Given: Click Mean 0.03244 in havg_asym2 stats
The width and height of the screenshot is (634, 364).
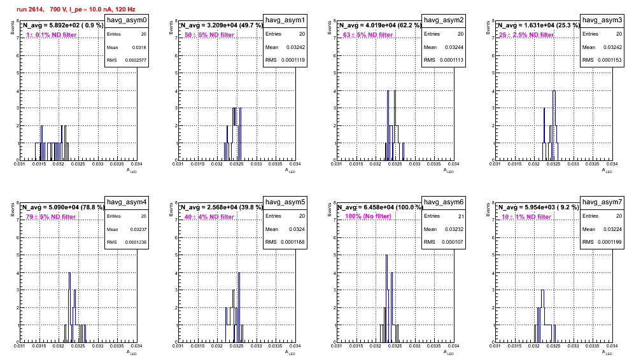Looking at the screenshot, I should [x=444, y=47].
